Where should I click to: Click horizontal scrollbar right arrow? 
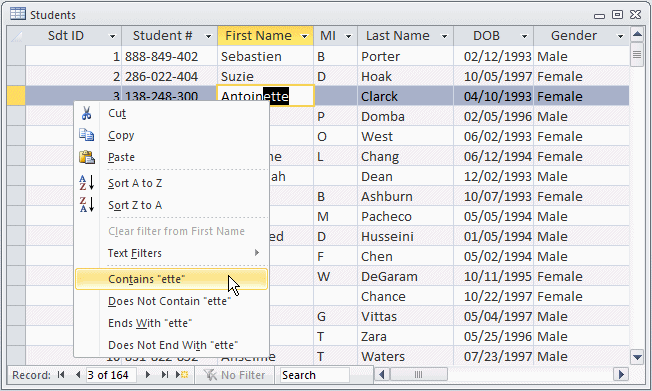pos(621,375)
